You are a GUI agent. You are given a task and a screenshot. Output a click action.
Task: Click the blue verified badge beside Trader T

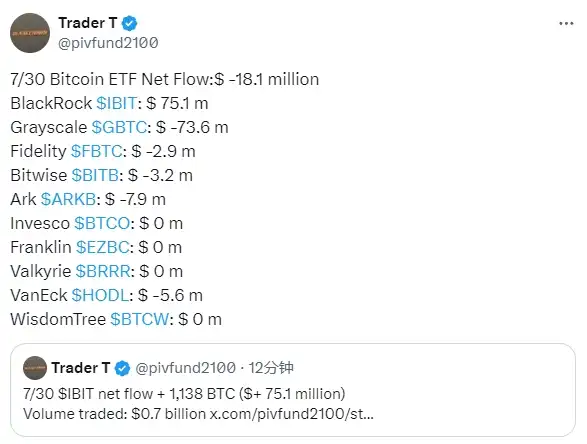tap(130, 23)
